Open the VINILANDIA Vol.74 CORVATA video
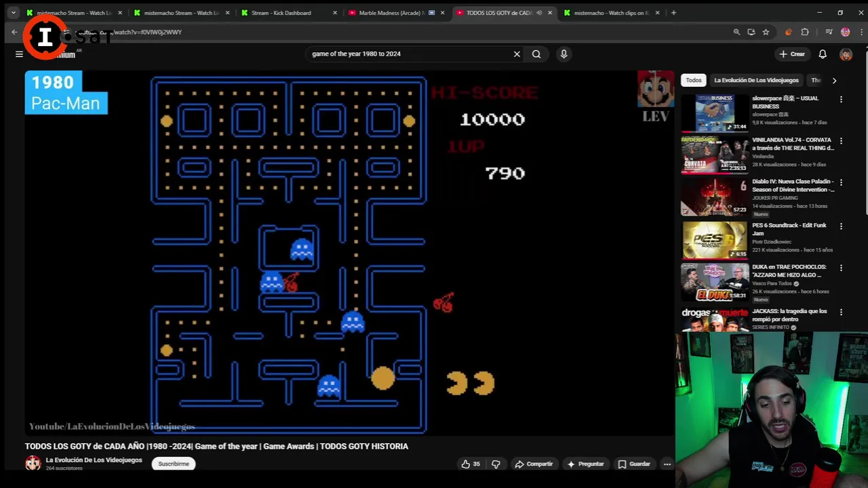 coord(793,144)
